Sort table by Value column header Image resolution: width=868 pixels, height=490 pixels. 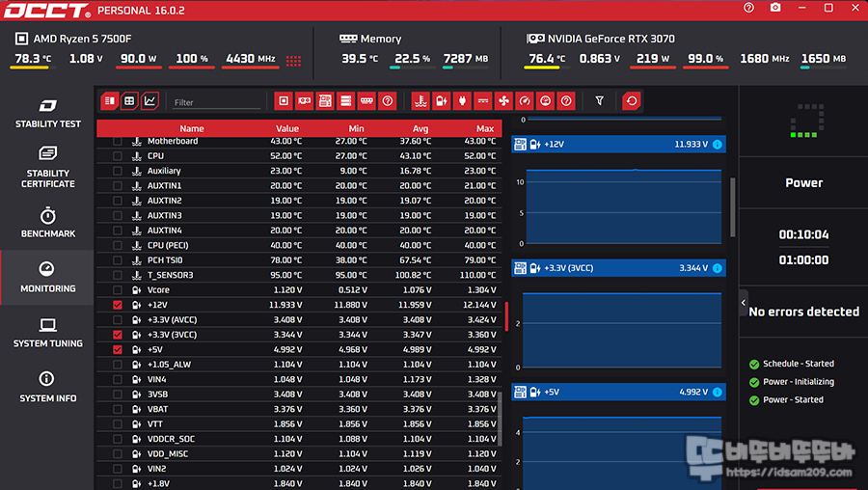pos(287,128)
